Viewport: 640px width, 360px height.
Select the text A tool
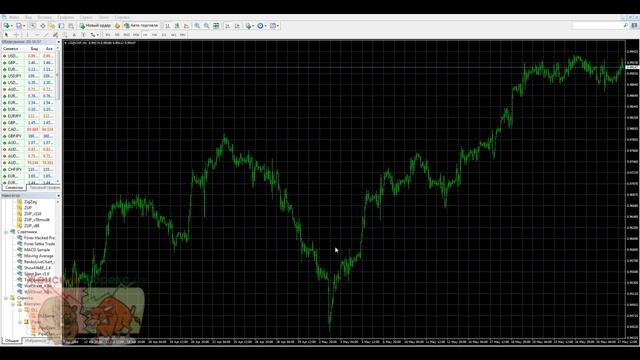(74, 35)
